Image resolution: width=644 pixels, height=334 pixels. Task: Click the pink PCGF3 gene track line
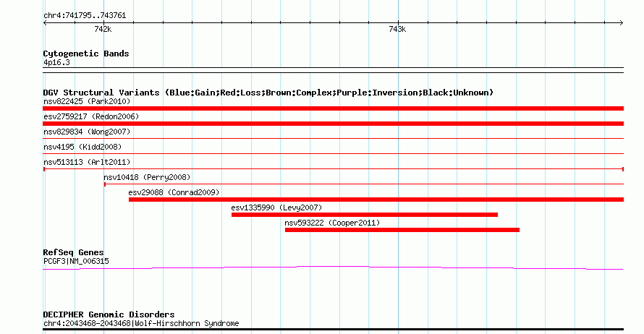coord(333,268)
